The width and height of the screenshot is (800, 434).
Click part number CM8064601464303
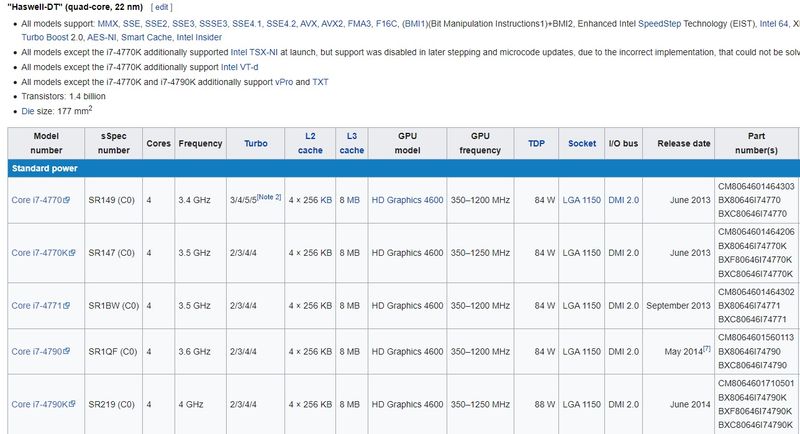756,186
